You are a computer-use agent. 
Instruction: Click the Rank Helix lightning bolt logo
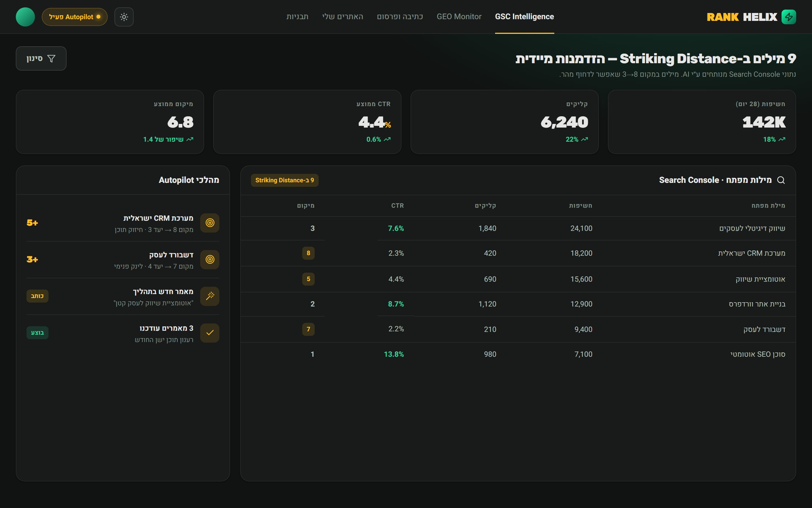789,17
